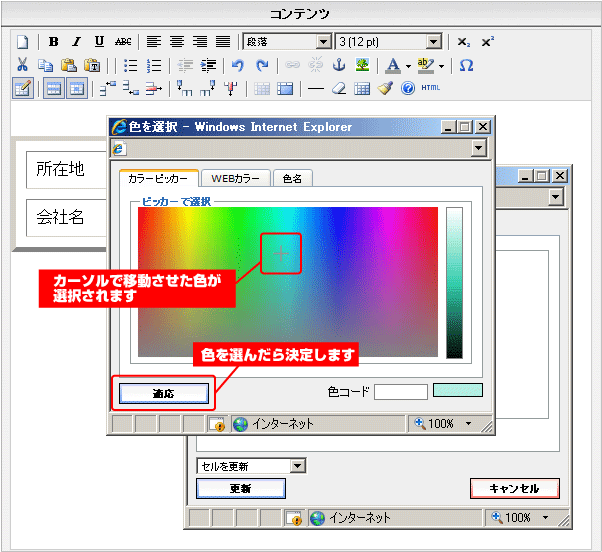Open the HTML source editor icon
602x552 pixels.
tap(430, 88)
